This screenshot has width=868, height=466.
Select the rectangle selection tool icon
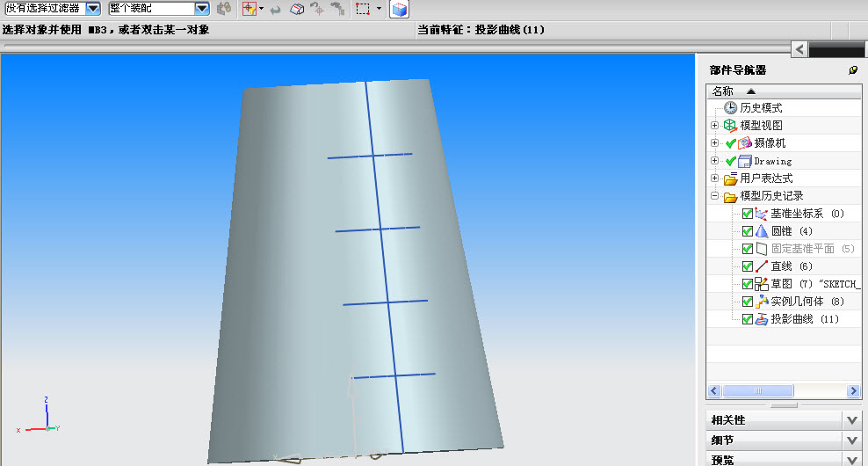pos(363,8)
